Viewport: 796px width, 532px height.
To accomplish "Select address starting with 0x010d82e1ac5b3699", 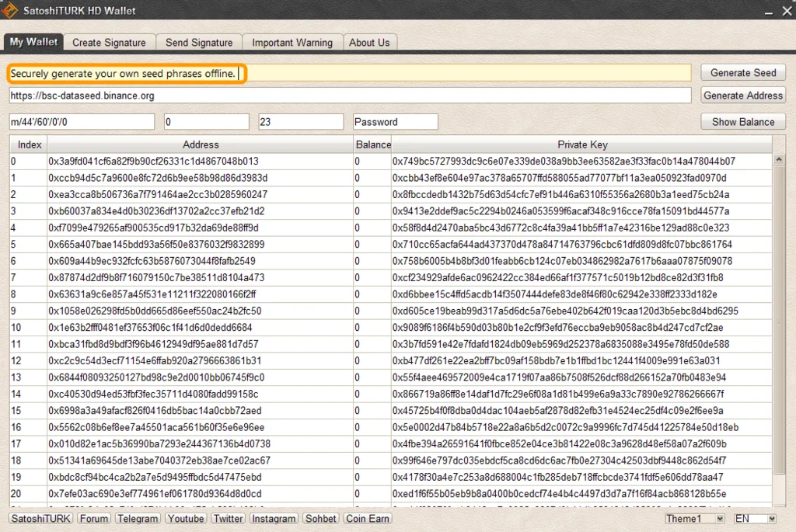I will coord(159,444).
